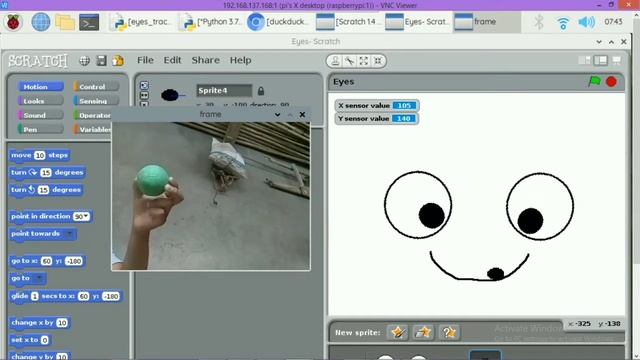640x360 pixels.
Task: Click the left eye pupil sprite
Action: pos(431,216)
